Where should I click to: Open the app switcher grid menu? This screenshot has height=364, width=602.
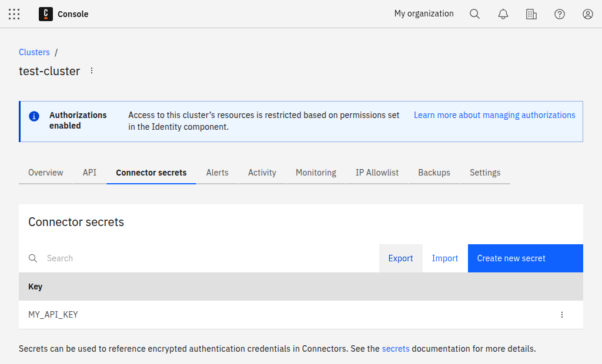click(x=14, y=14)
